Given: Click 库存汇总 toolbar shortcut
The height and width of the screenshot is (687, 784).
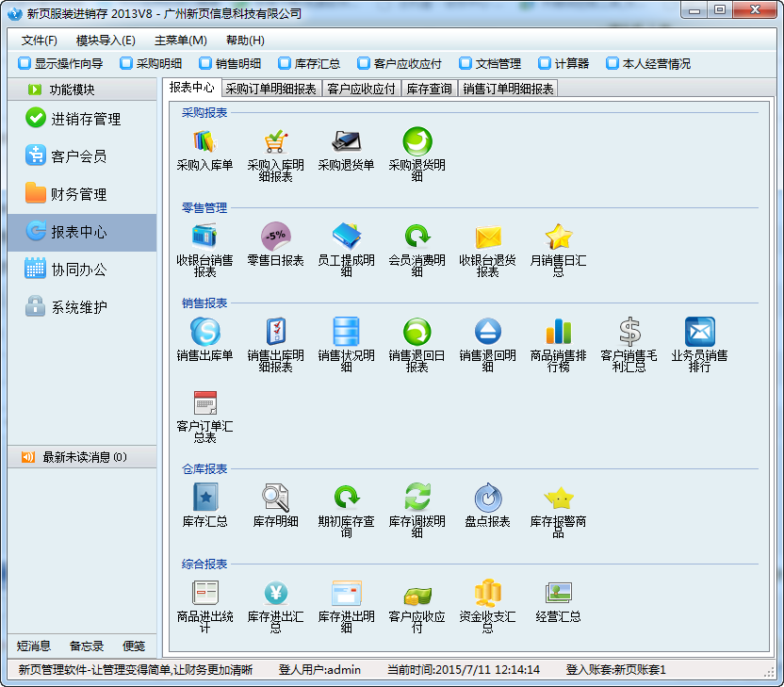Looking at the screenshot, I should 309,63.
